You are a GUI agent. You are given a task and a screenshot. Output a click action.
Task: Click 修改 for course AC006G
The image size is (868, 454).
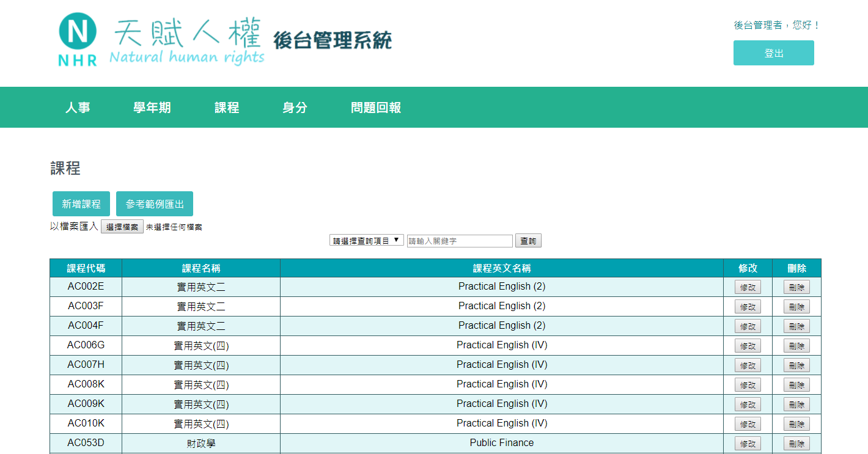point(748,346)
